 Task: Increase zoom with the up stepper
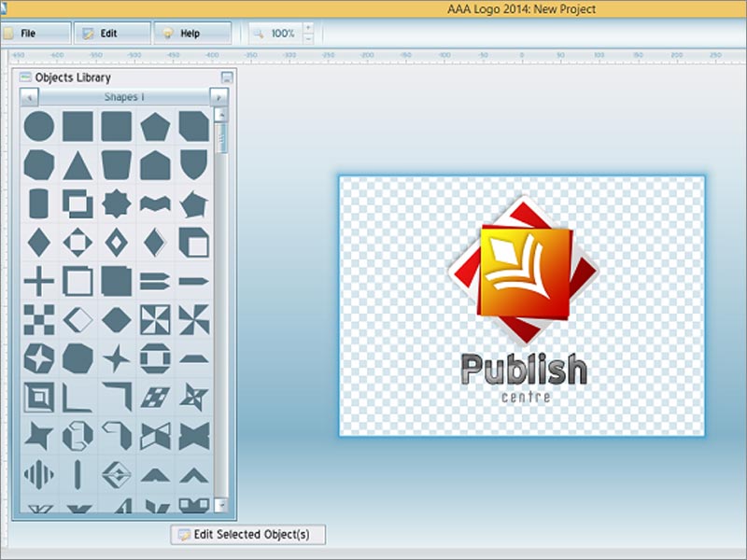click(x=308, y=28)
